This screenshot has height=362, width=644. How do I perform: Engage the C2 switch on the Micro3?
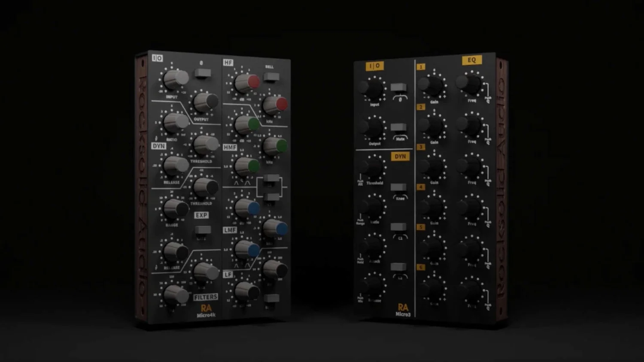(398, 267)
